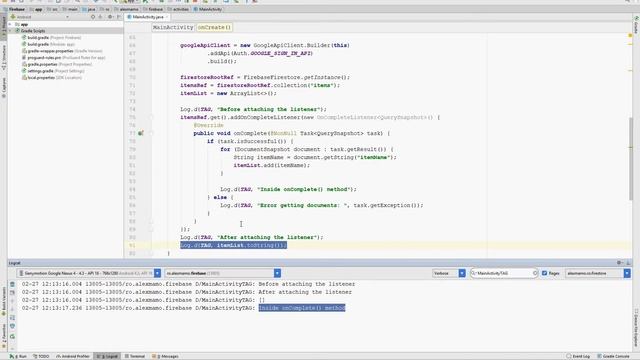Open the Gradle Console
The height and width of the screenshot is (360, 640).
613,356
